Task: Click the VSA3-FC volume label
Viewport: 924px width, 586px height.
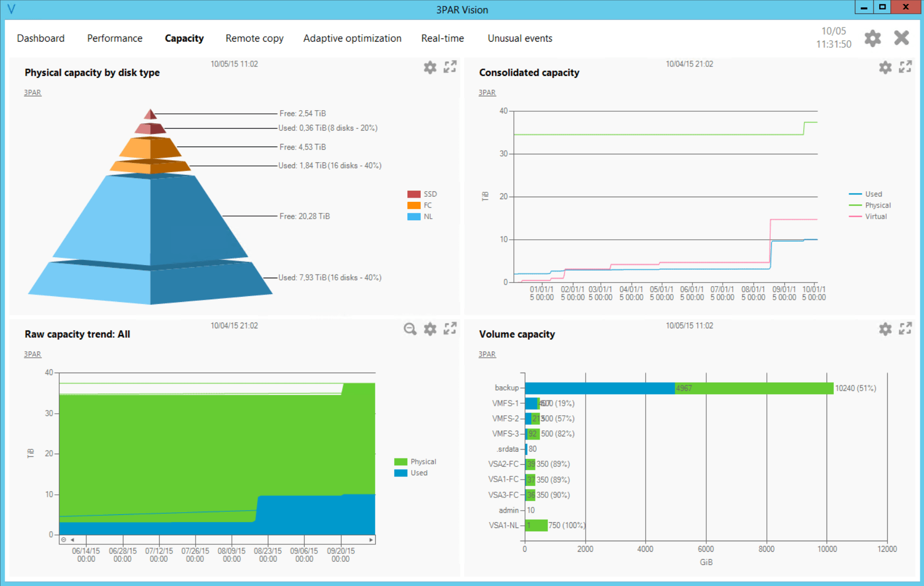Action: coord(503,495)
